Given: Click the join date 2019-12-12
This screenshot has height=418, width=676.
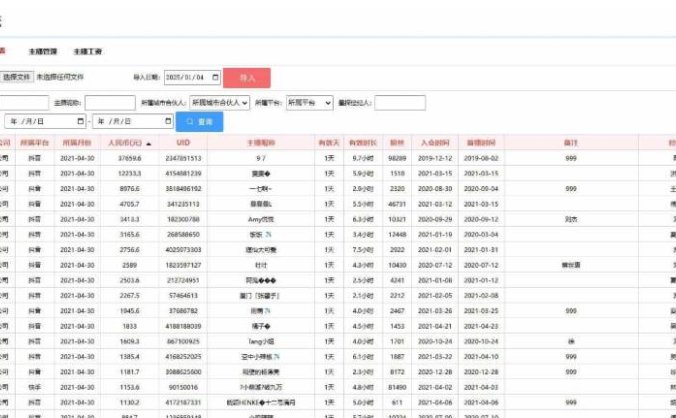Looking at the screenshot, I should coord(435,159).
